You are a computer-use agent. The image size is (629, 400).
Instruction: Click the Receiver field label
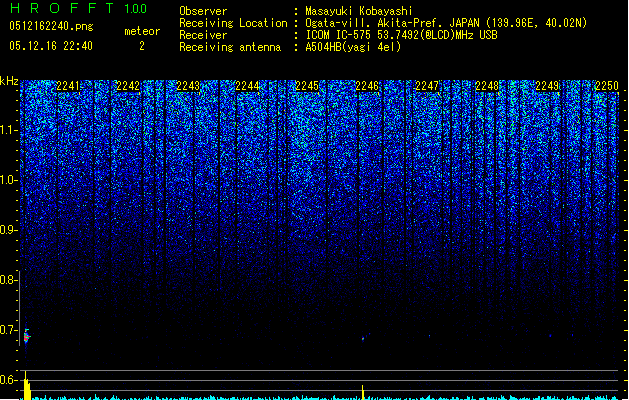[x=203, y=35]
